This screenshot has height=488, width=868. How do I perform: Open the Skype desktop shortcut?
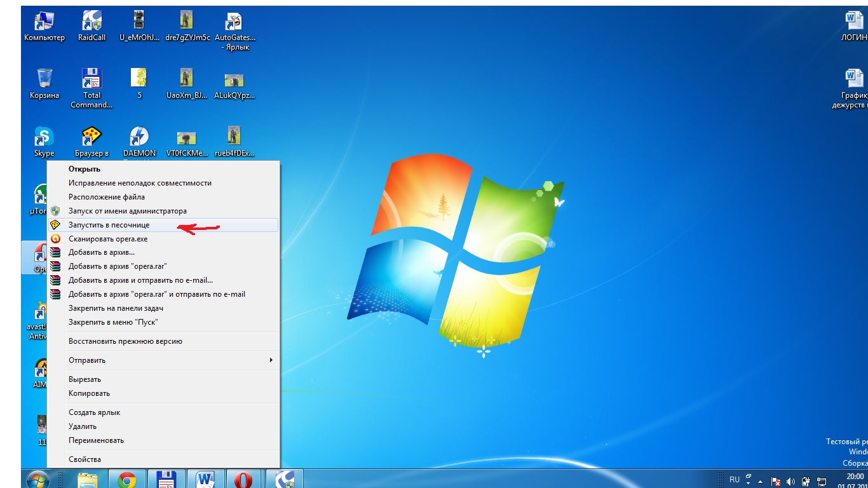tap(44, 141)
